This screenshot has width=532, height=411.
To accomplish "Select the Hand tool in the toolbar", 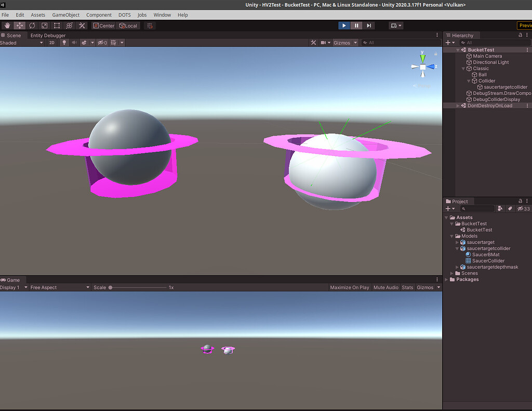I will pyautogui.click(x=7, y=25).
